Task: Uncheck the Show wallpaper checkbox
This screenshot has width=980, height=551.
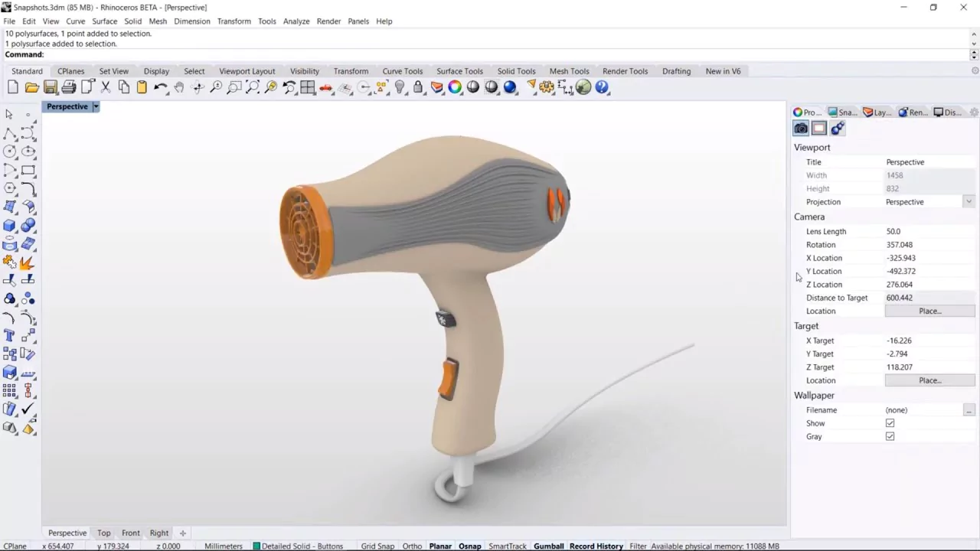Action: pos(890,423)
